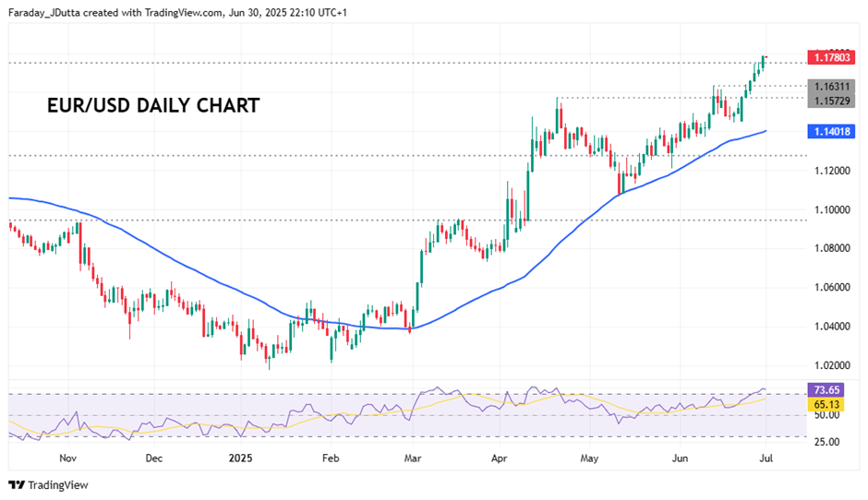Viewport: 868px width, 500px height.
Task: Click the Mar label on the time axis
Action: pos(413,458)
